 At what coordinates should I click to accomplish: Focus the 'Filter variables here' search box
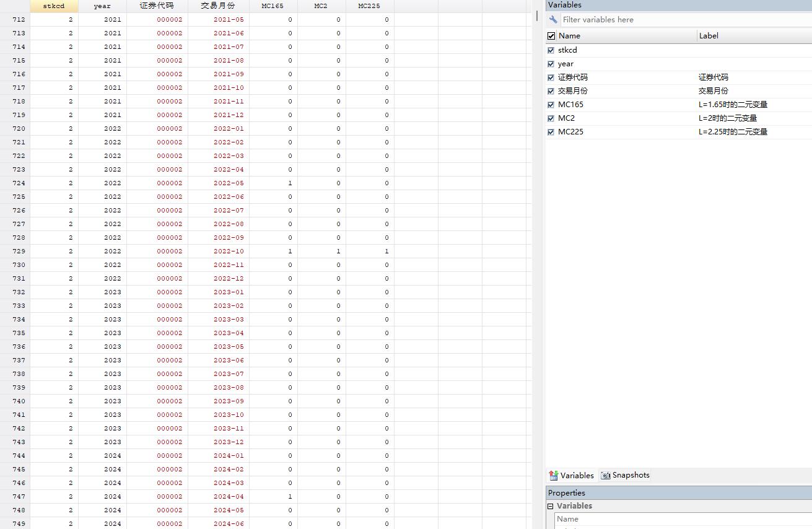coord(686,20)
